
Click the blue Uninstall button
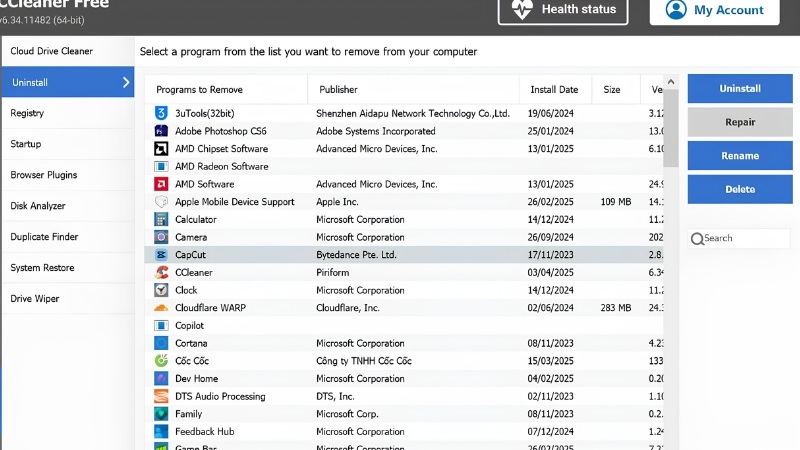[740, 88]
